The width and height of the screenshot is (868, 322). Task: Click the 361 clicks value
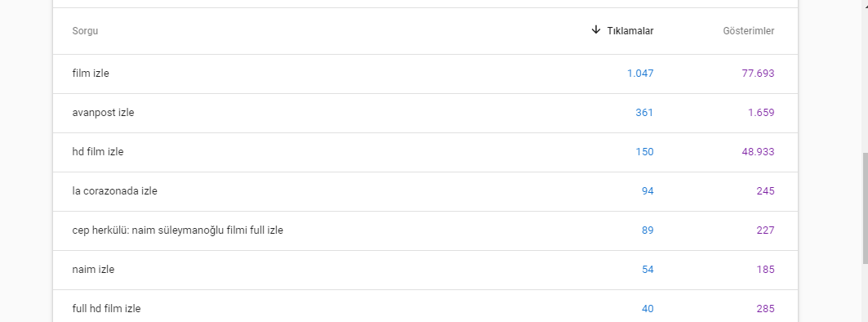644,113
